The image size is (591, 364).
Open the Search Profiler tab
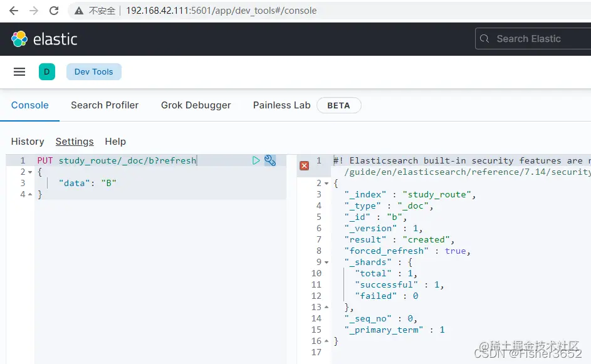click(x=105, y=105)
